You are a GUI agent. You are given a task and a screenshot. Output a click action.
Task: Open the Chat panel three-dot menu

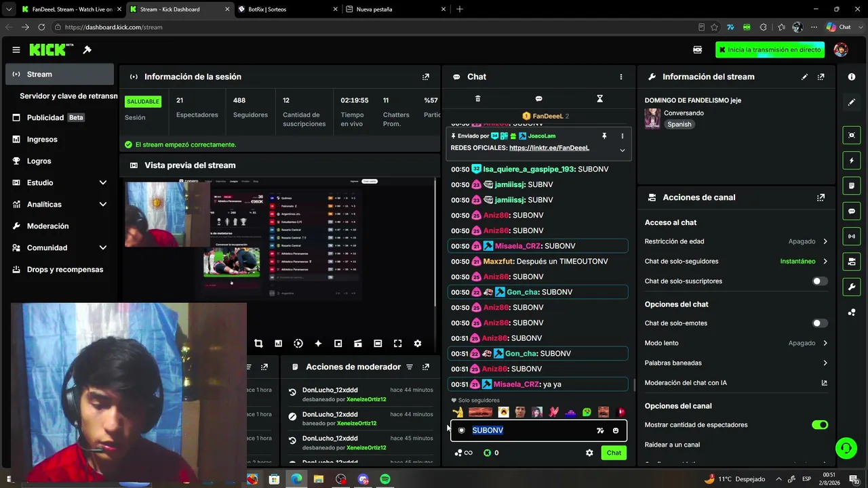coord(620,77)
